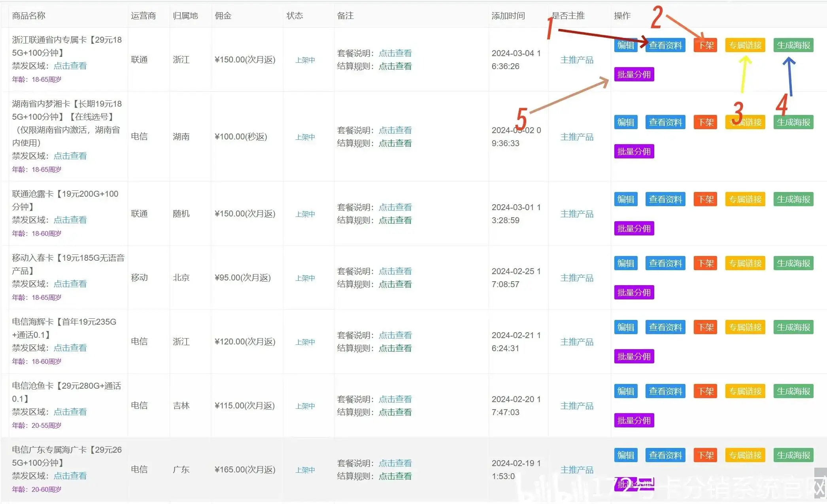Open 结算规则 link in 电信海辉卡 row
The height and width of the screenshot is (504, 827).
click(395, 348)
